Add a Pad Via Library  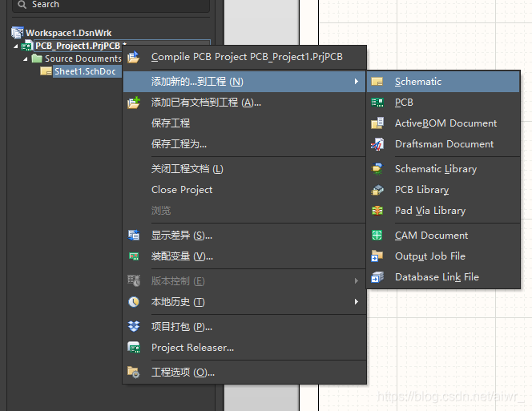click(x=443, y=211)
